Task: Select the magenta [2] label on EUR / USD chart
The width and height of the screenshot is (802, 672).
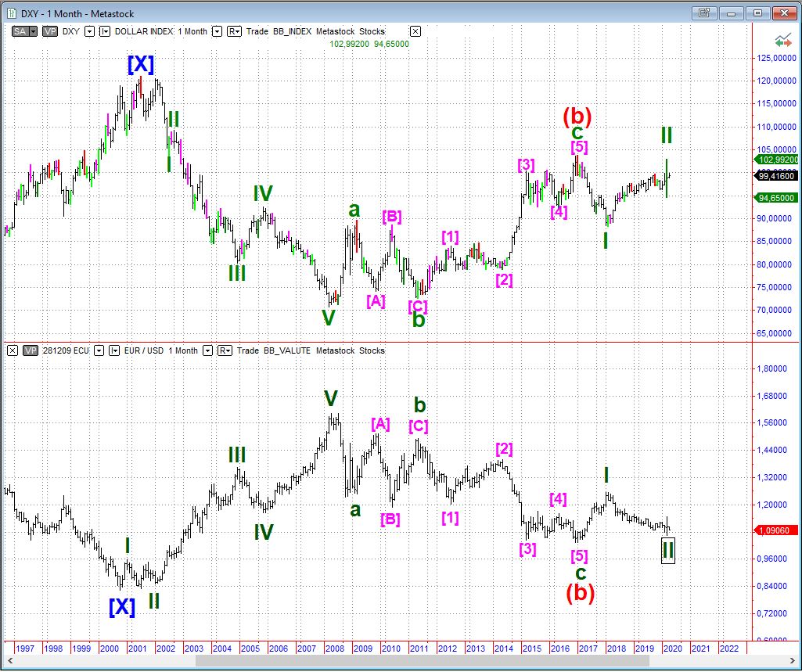Action: [x=504, y=449]
